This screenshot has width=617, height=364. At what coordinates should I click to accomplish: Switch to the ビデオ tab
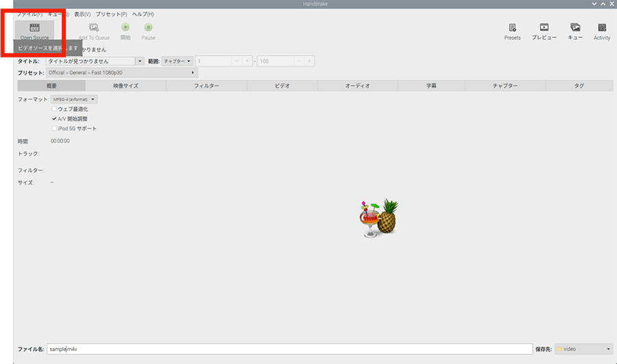(x=282, y=86)
